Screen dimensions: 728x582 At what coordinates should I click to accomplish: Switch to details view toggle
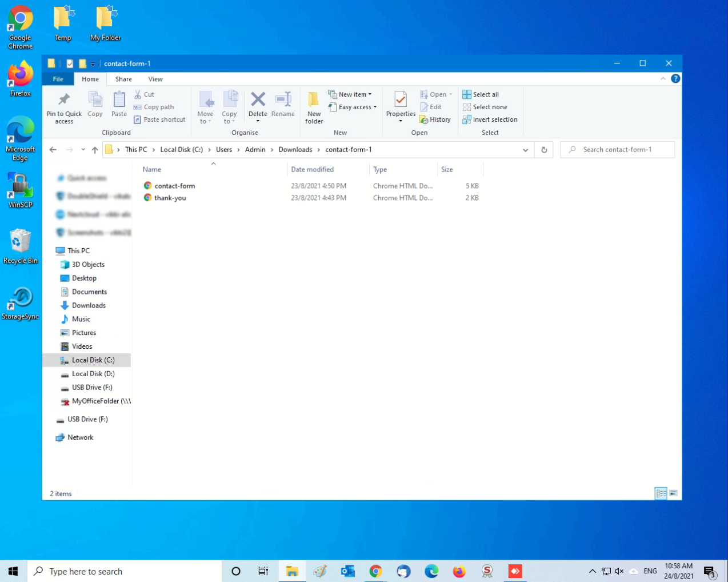661,493
